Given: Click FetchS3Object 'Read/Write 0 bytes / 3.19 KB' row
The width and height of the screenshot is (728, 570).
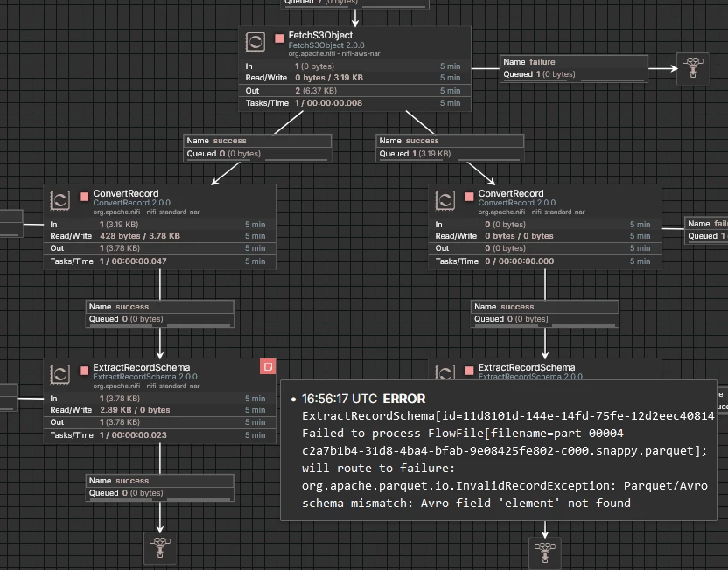Looking at the screenshot, I should click(354, 78).
